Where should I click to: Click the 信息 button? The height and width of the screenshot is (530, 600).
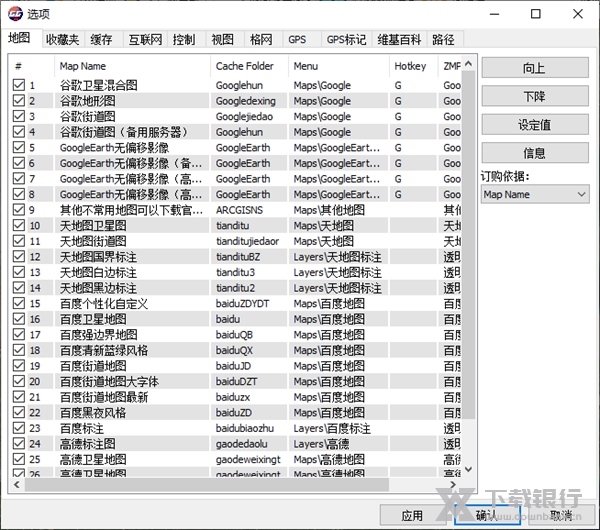535,153
